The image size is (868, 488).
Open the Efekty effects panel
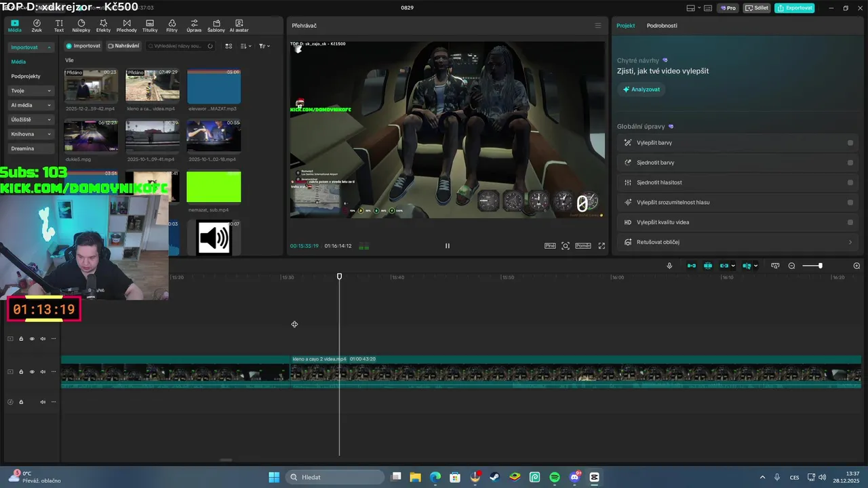click(103, 26)
